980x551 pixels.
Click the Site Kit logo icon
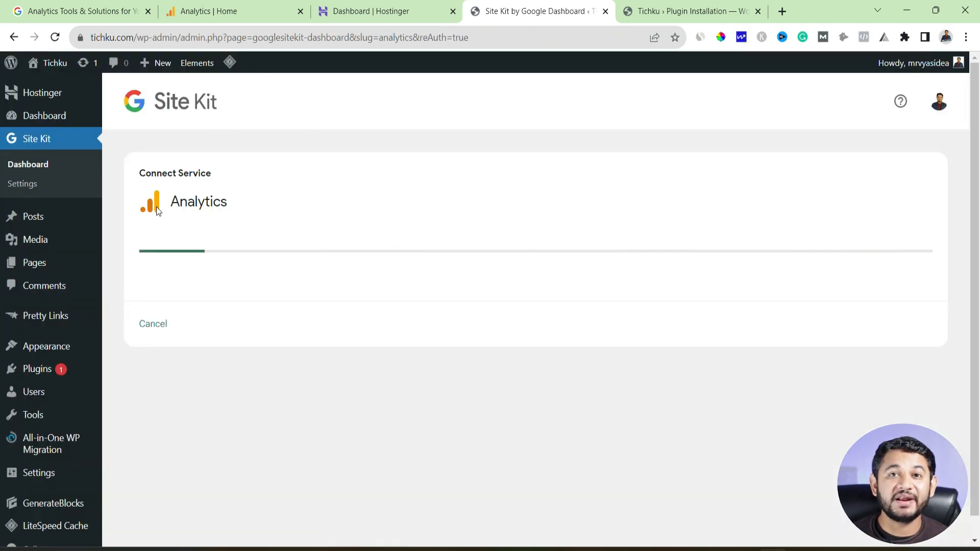(x=135, y=101)
